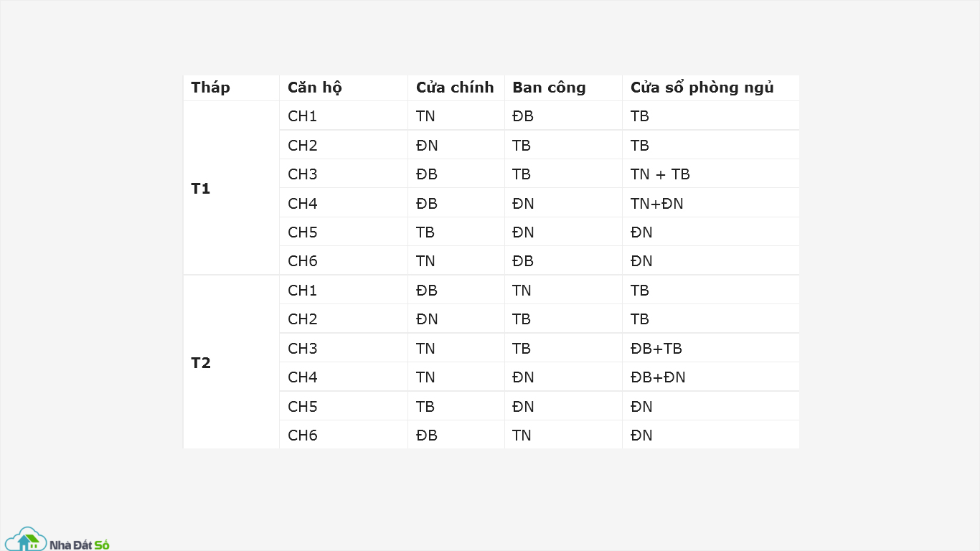Viewport: 980px width, 551px height.
Task: Click CH2 in the T2 tower rows
Action: pyautogui.click(x=302, y=319)
